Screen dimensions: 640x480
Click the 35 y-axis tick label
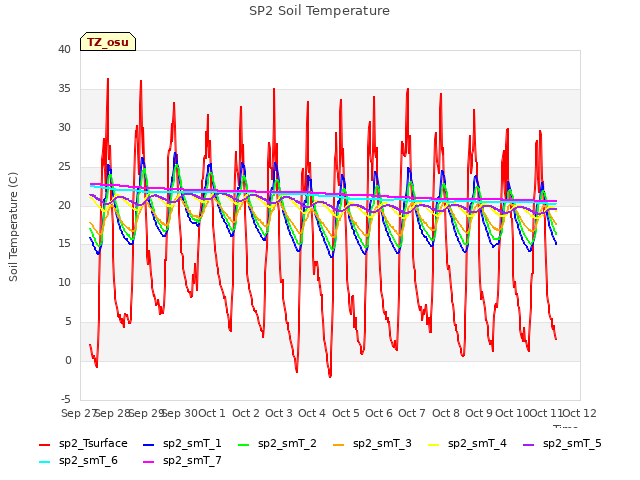click(64, 89)
